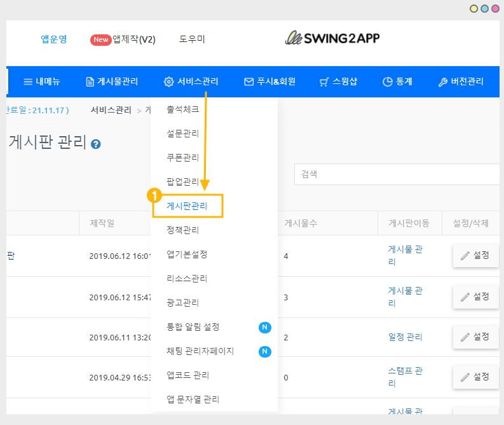Switch to the 앱운영 tab
The image size is (504, 425).
pyautogui.click(x=54, y=39)
